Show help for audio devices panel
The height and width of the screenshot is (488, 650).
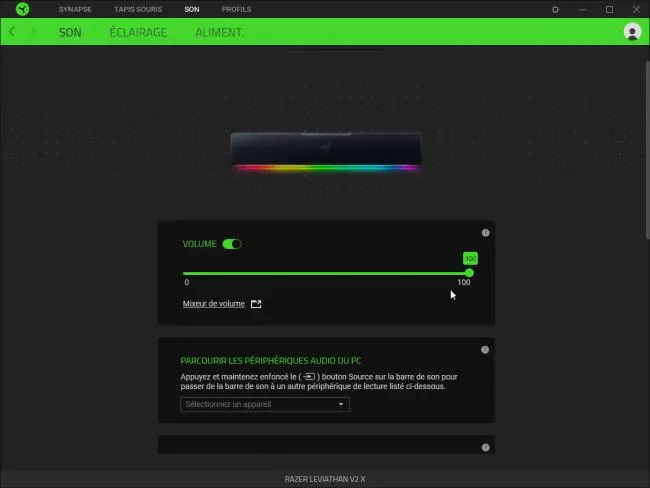pyautogui.click(x=485, y=350)
